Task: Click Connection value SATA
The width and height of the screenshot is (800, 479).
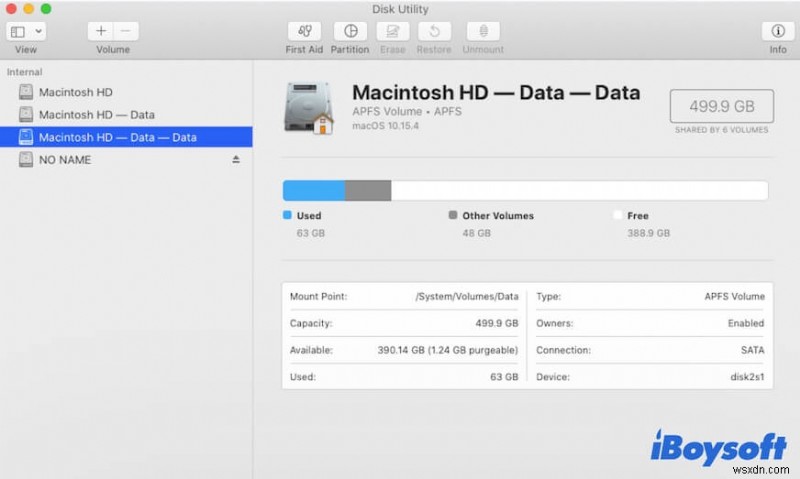Action: pyautogui.click(x=753, y=350)
